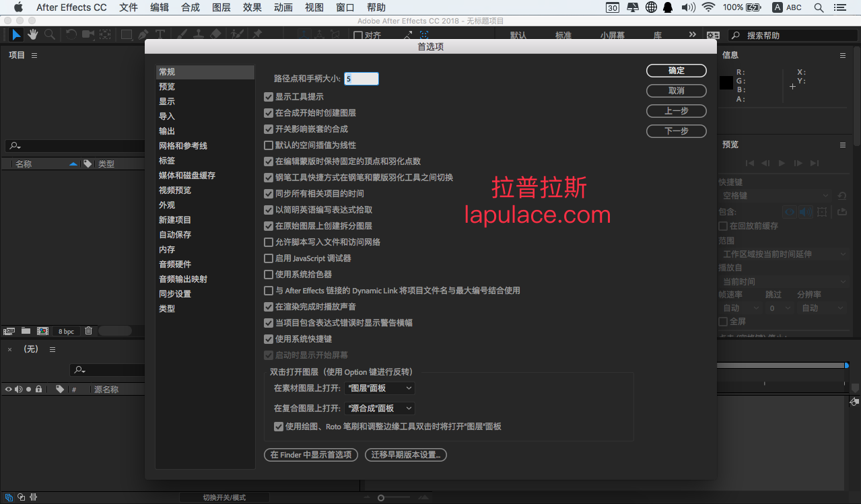Uncheck 显示工具提示 checkbox
The width and height of the screenshot is (861, 504).
[x=269, y=97]
